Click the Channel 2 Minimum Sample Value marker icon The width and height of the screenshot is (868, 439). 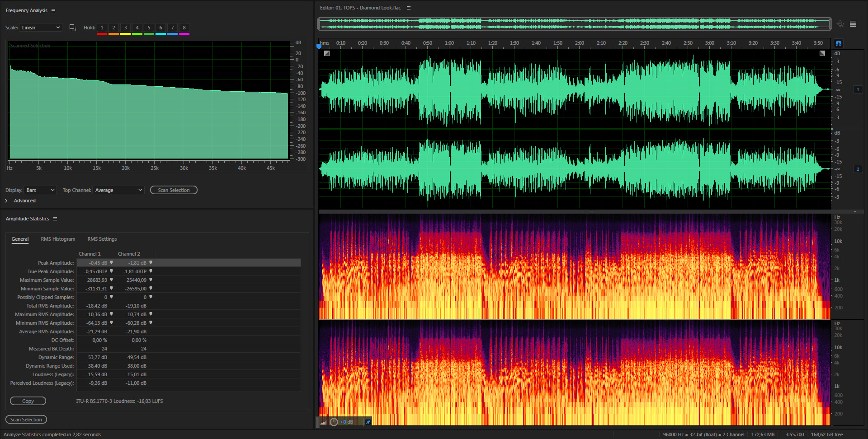click(x=151, y=288)
